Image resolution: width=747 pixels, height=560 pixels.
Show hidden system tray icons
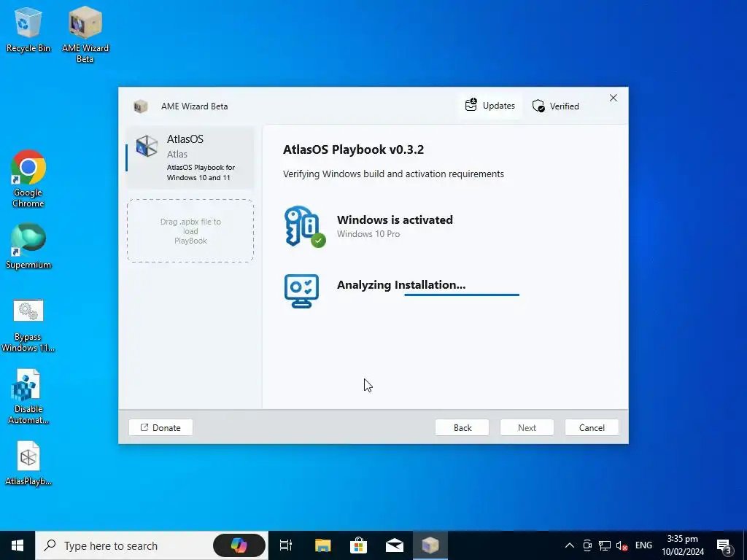tap(569, 545)
